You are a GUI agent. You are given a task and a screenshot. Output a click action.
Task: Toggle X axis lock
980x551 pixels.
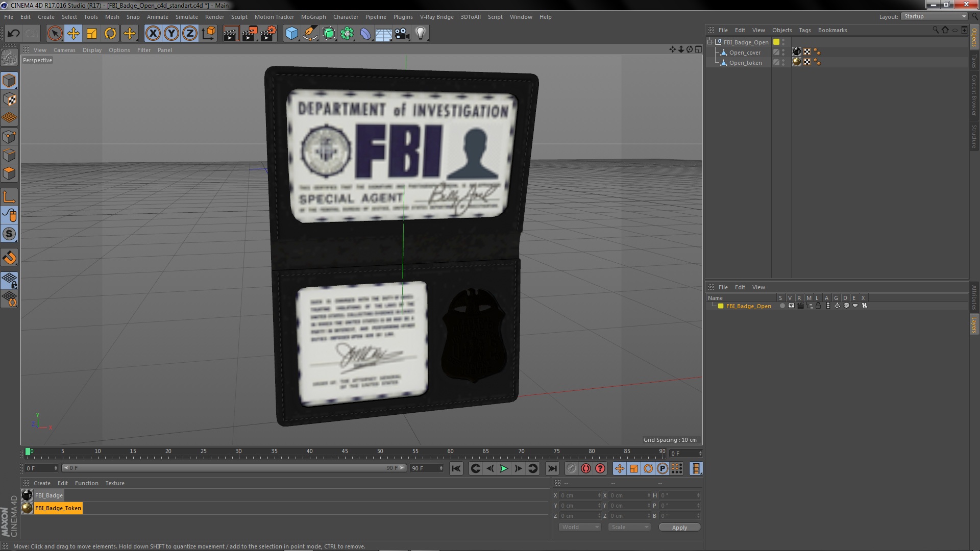153,34
